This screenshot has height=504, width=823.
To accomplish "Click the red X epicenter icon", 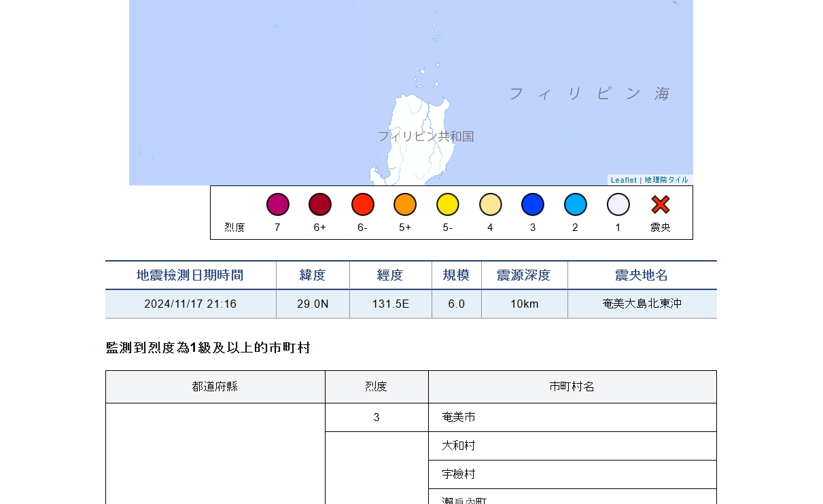I will [661, 204].
